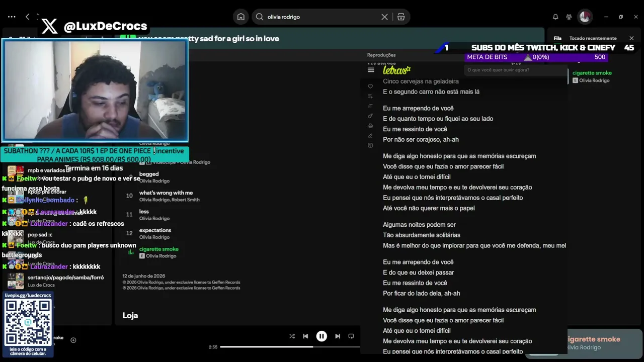The image size is (644, 362).
Task: Skip to the previous track
Action: click(305, 336)
